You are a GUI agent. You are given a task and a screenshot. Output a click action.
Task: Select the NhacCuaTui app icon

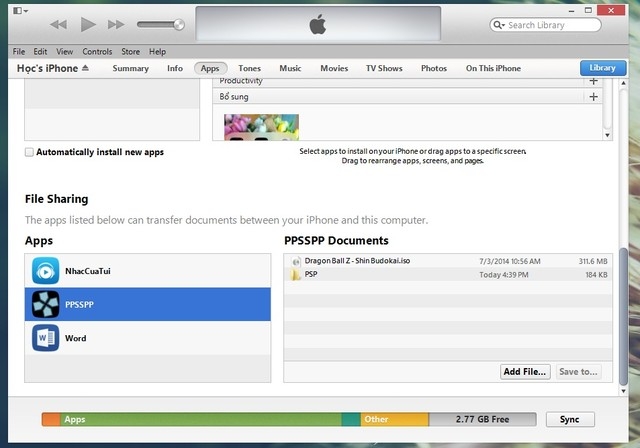[45, 271]
